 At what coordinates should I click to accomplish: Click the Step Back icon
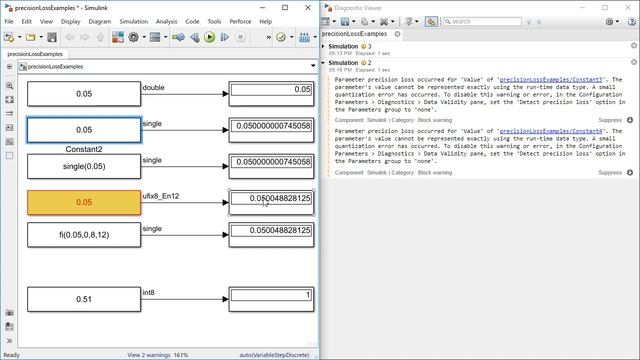(195, 37)
